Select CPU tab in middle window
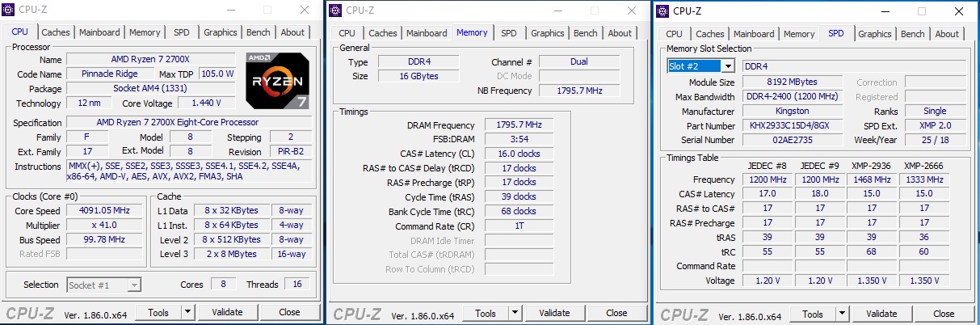This screenshot has width=980, height=325. [x=347, y=33]
